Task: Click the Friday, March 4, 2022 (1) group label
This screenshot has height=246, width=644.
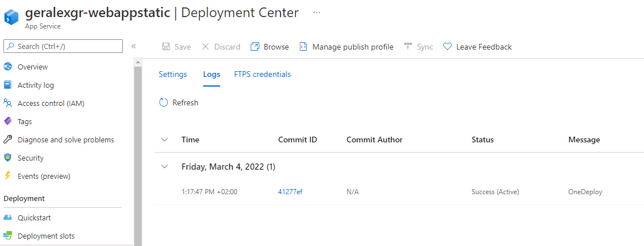Action: (x=228, y=167)
